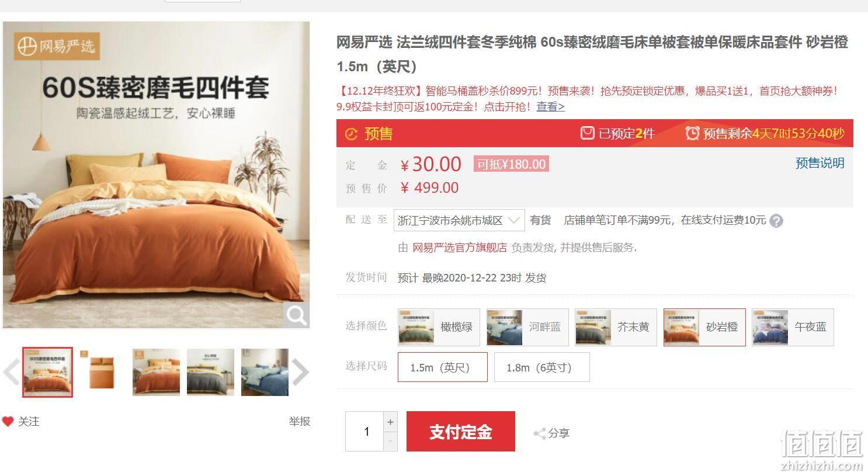Choose the 橄榄绿 color option
The image size is (868, 476).
439,327
